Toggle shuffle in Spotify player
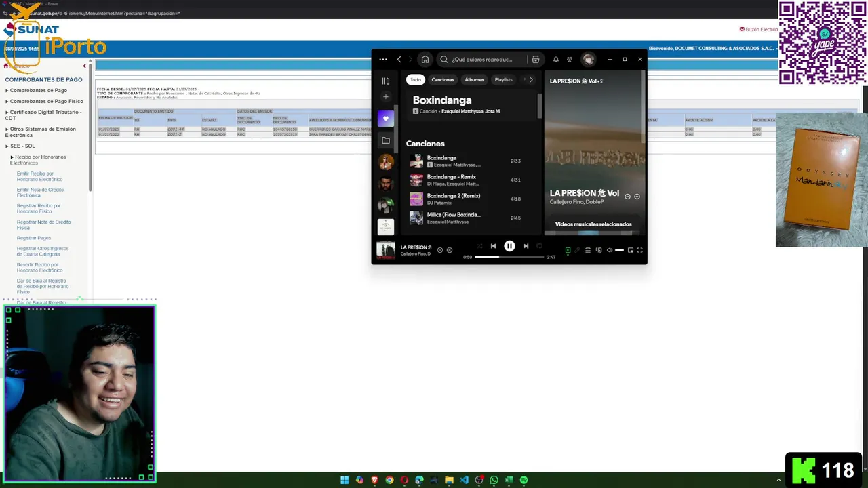The width and height of the screenshot is (868, 488). (479, 246)
